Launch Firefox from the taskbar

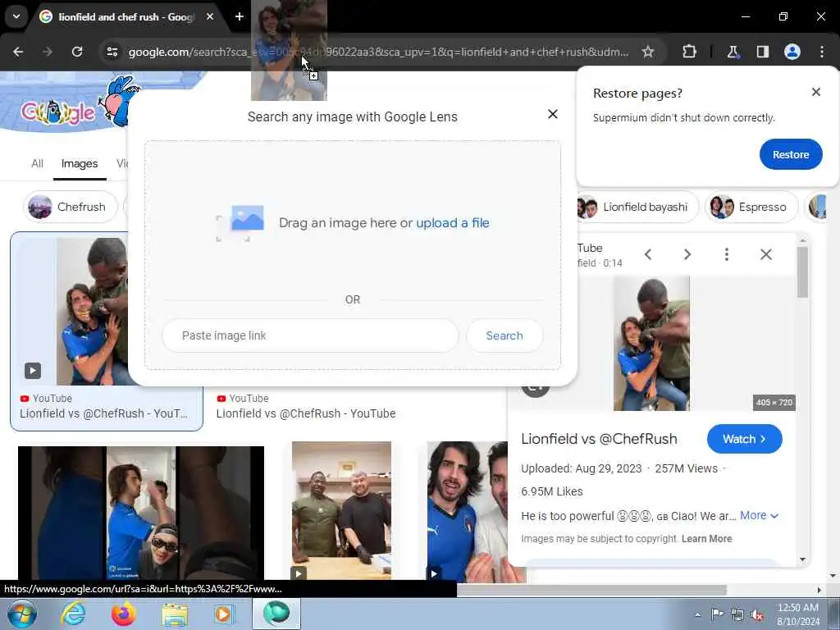[123, 614]
